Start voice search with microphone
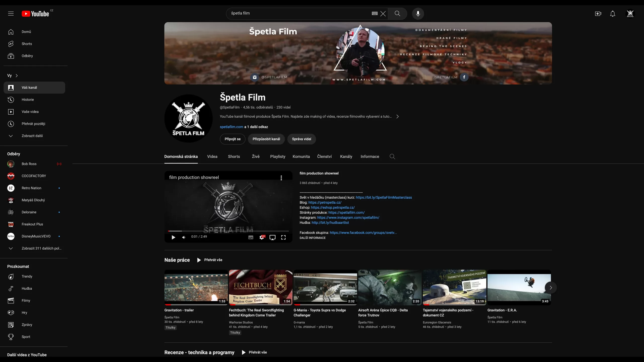 click(x=418, y=14)
